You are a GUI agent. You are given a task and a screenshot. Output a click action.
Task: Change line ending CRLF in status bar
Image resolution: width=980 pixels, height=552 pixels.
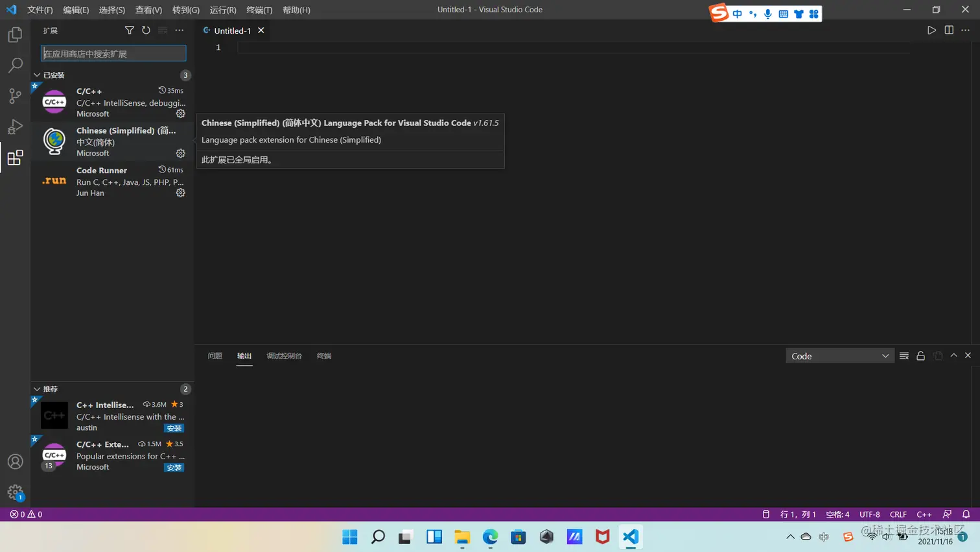(x=898, y=514)
